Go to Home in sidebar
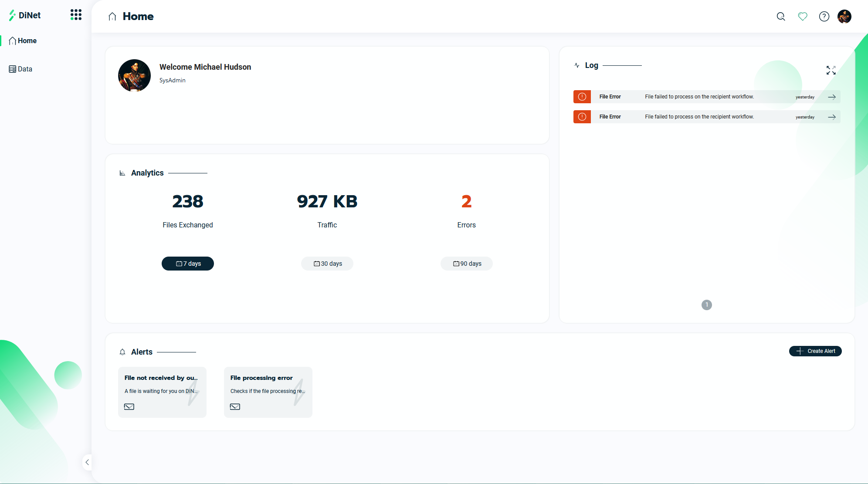 point(23,41)
